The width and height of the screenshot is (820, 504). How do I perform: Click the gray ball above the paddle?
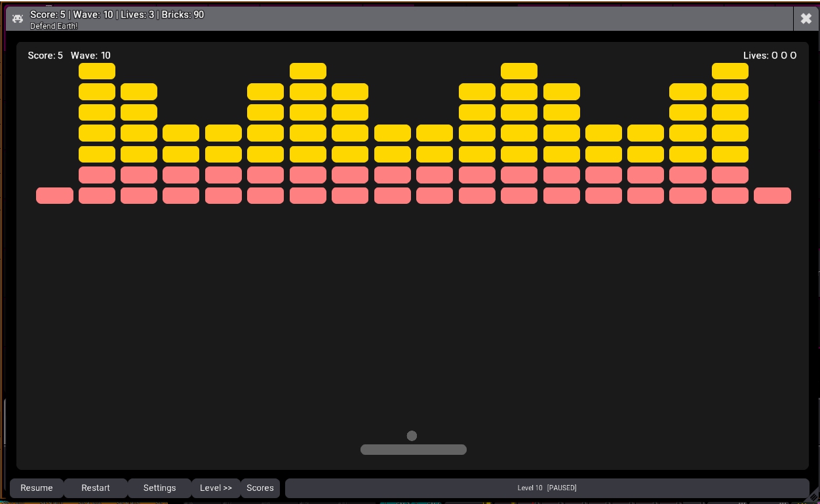coord(412,436)
